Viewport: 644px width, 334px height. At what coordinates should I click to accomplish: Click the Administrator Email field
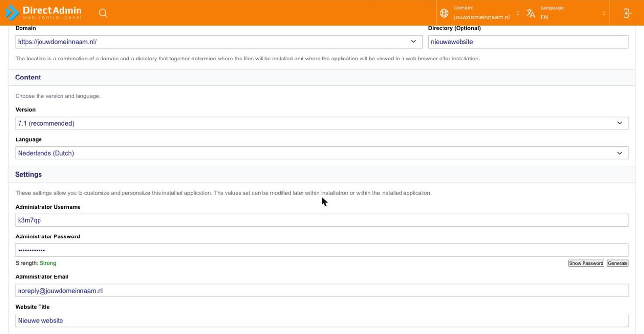(x=322, y=291)
